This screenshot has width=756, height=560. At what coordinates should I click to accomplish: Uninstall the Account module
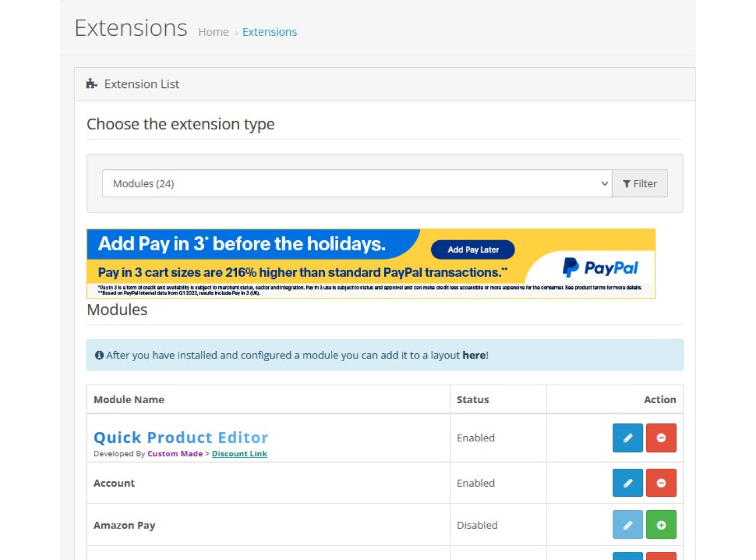click(x=661, y=483)
